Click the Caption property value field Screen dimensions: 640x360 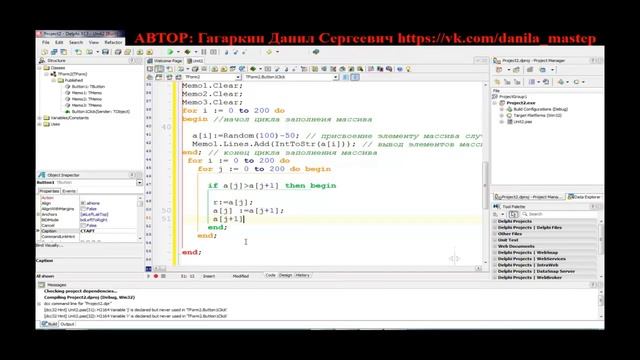108,231
